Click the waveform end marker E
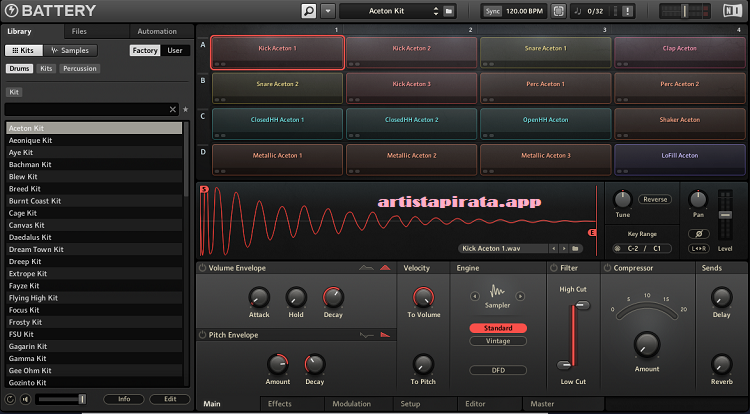The height and width of the screenshot is (414, 750). point(592,233)
